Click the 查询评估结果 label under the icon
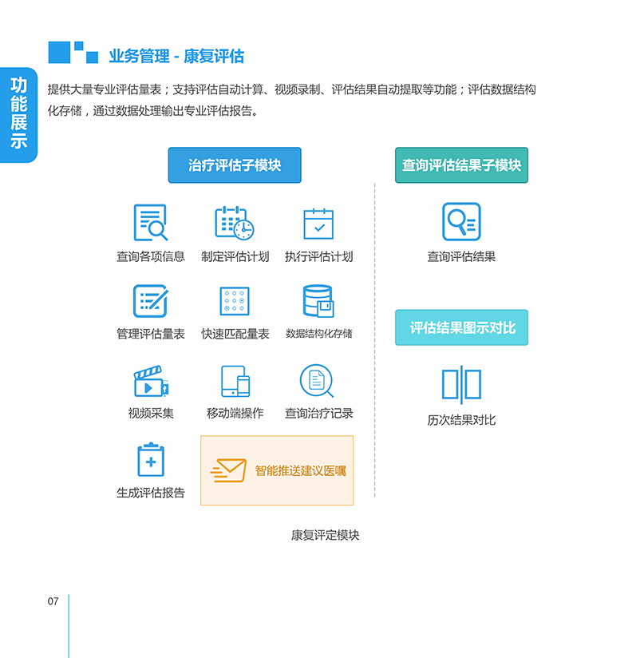 (x=461, y=256)
